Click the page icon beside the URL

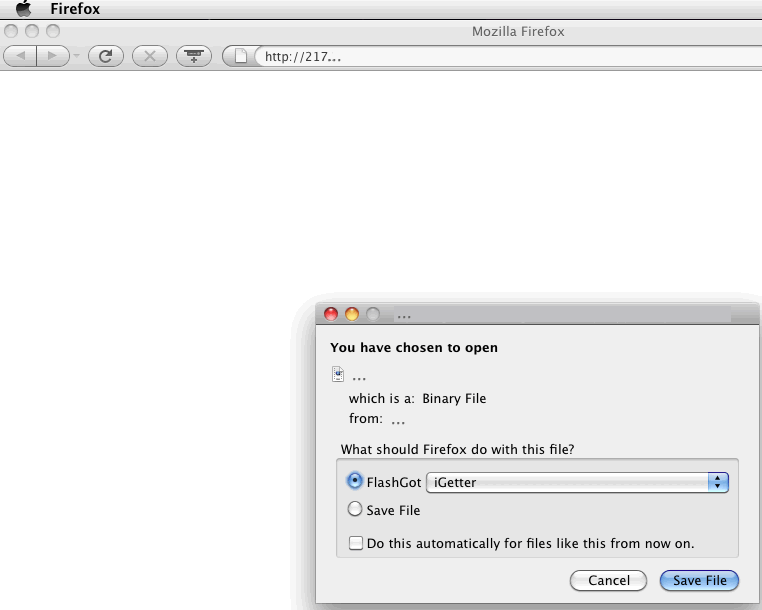(x=241, y=56)
